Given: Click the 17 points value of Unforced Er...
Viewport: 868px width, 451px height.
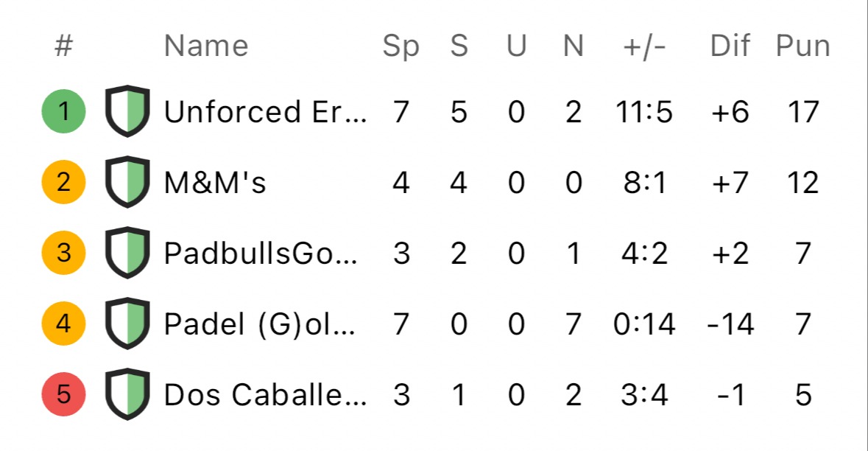Looking at the screenshot, I should coord(802,112).
